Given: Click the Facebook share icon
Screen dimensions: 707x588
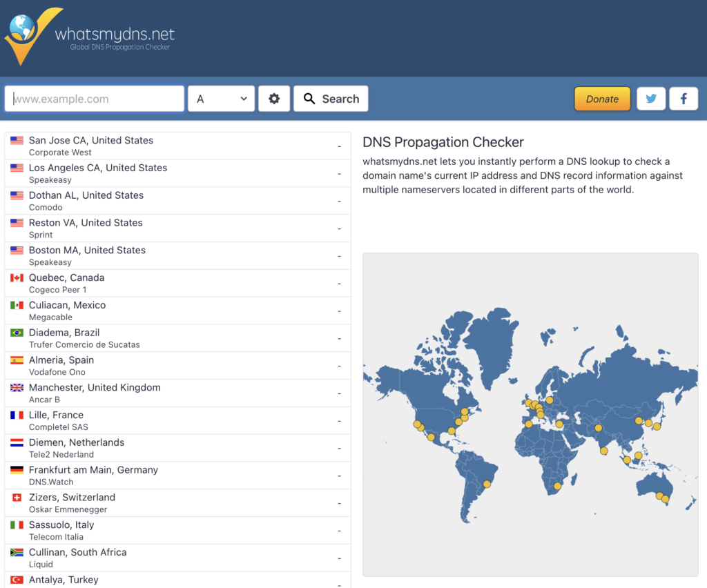Looking at the screenshot, I should pyautogui.click(x=684, y=99).
